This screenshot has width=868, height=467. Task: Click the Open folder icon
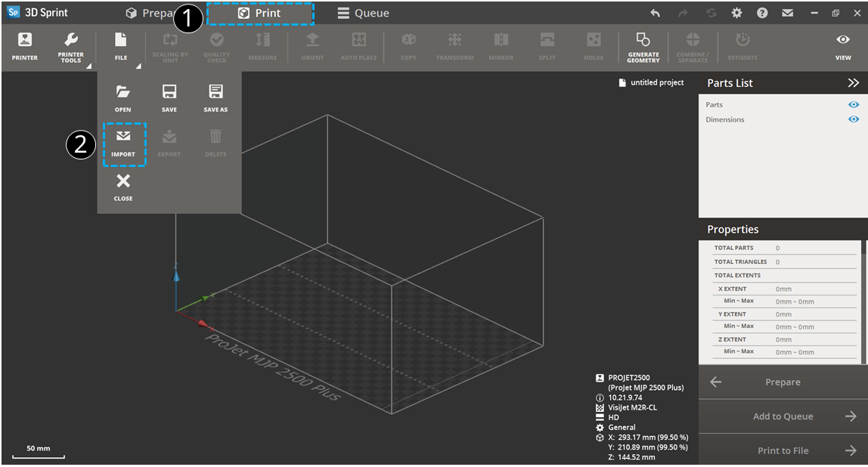122,97
